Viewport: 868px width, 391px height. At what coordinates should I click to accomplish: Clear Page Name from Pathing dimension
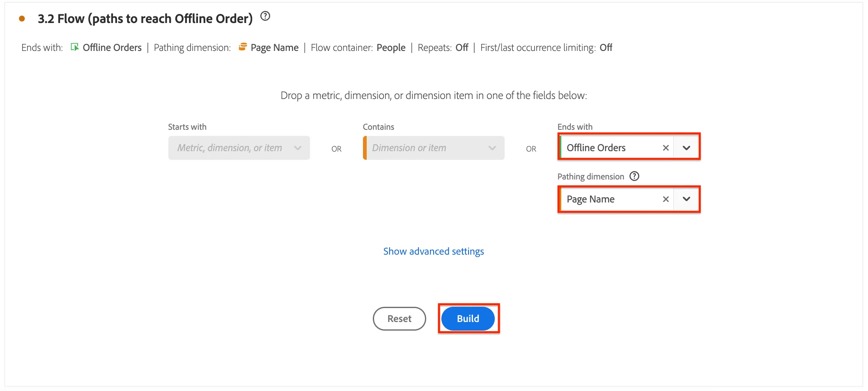pos(666,199)
